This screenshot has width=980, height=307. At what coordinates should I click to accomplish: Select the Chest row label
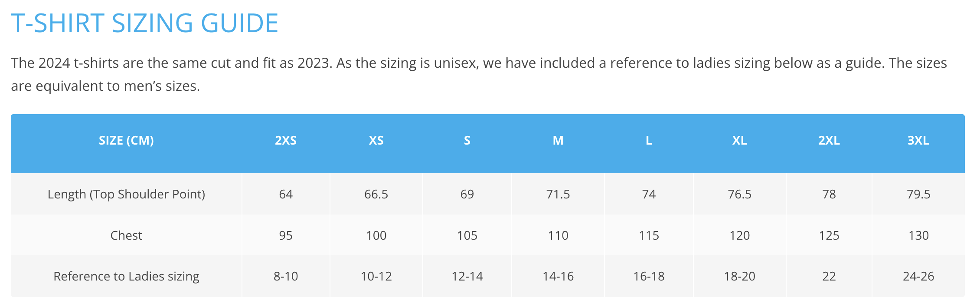tap(126, 235)
